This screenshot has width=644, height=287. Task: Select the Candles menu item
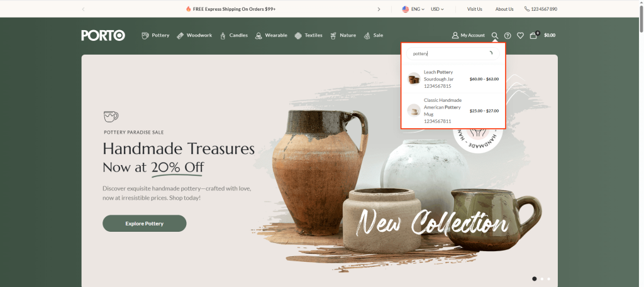pyautogui.click(x=234, y=35)
